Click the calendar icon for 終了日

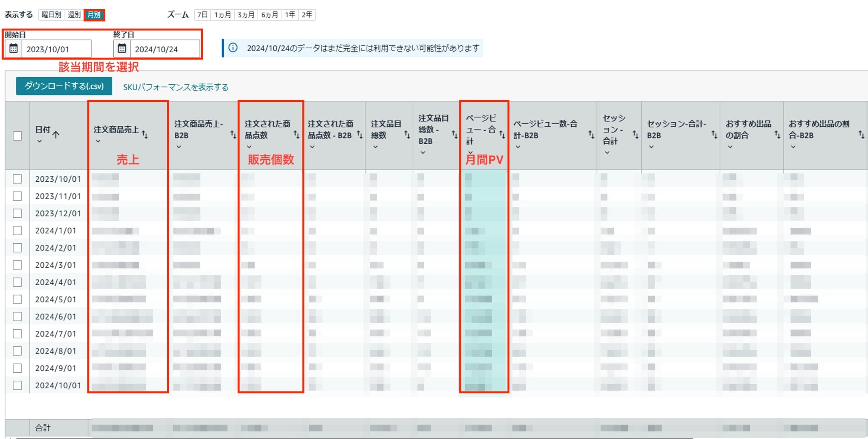pos(120,48)
